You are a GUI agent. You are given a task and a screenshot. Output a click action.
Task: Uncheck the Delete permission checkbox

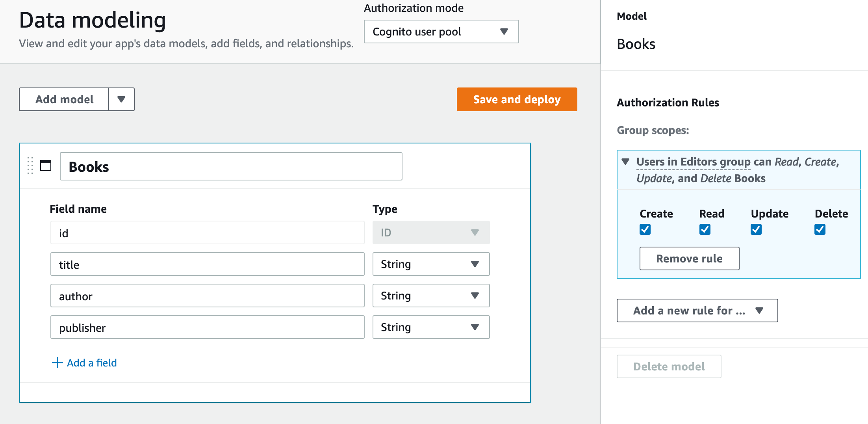tap(820, 229)
